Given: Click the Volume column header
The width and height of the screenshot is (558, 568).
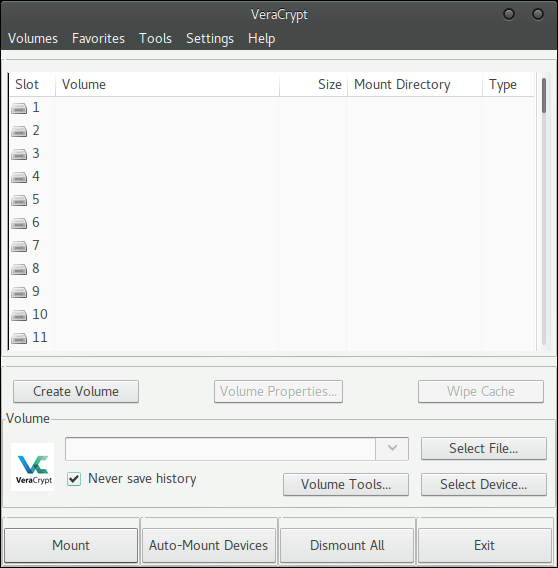Looking at the screenshot, I should coord(167,84).
